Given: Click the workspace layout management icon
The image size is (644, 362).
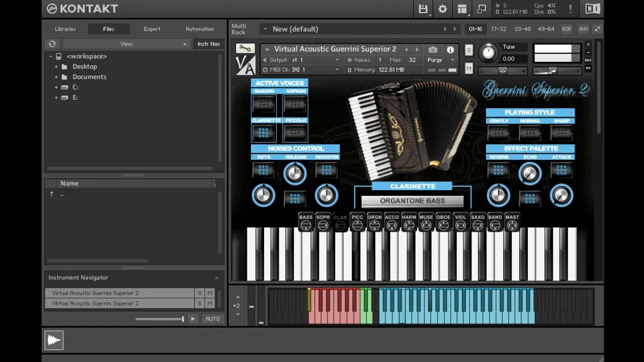Looking at the screenshot, I should (x=462, y=9).
